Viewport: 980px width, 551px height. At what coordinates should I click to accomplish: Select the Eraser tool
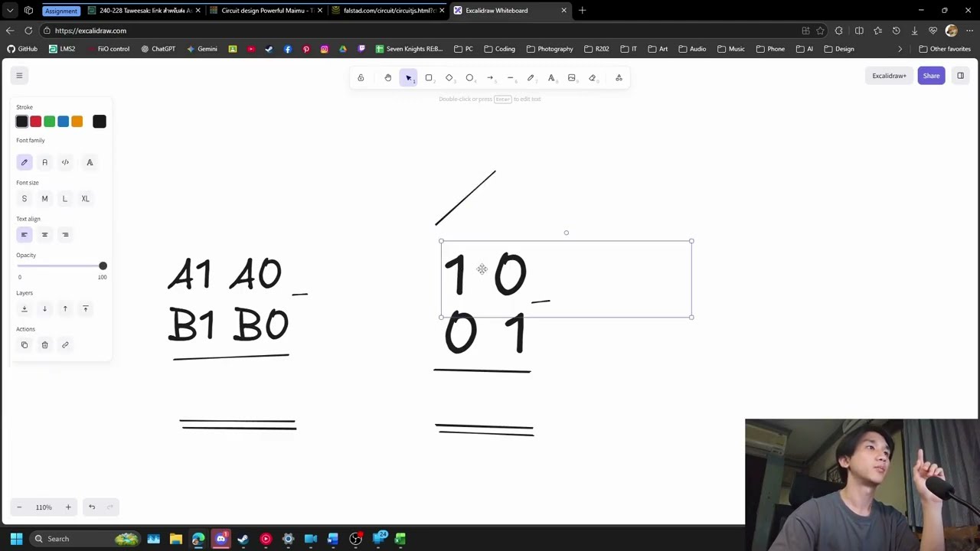pos(592,77)
